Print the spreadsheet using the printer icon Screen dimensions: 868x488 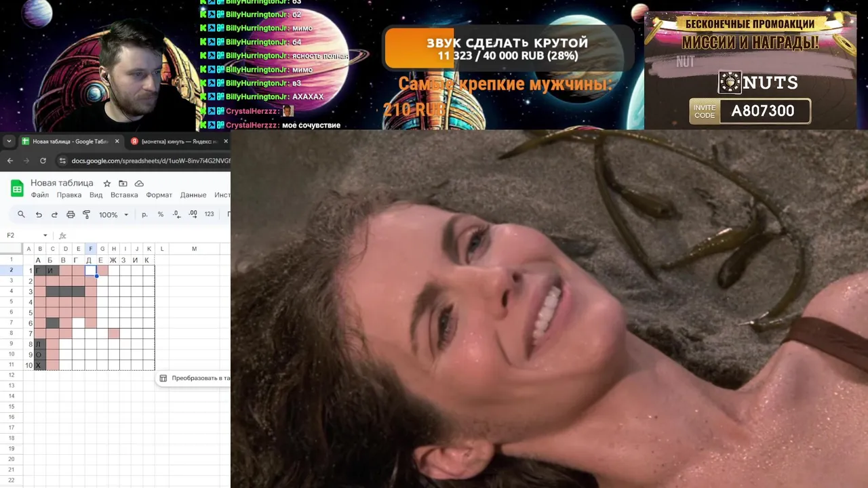[71, 214]
